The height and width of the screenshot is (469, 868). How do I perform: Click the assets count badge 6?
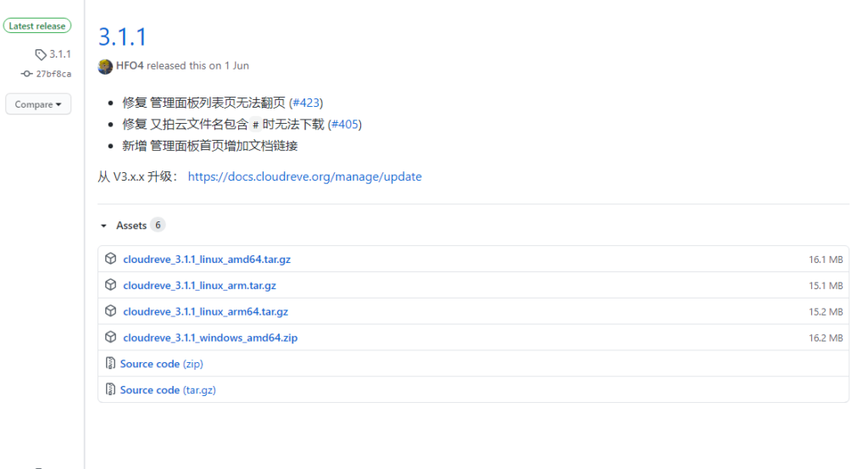click(158, 225)
